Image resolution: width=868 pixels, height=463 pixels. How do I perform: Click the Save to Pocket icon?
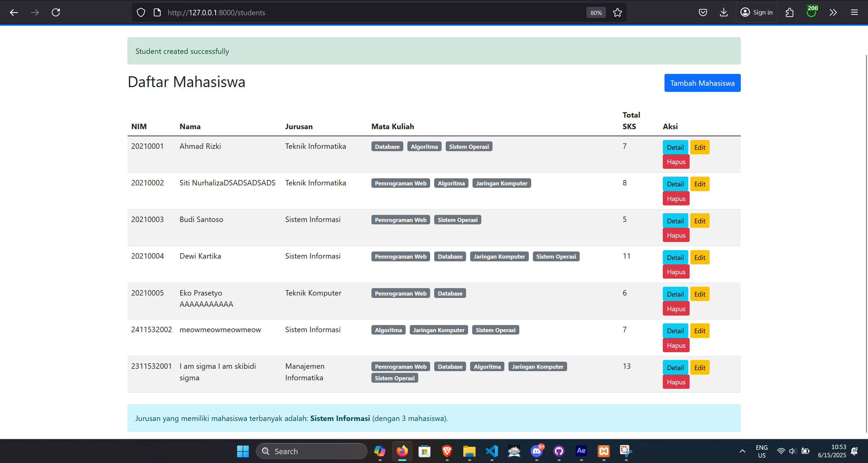click(x=703, y=13)
